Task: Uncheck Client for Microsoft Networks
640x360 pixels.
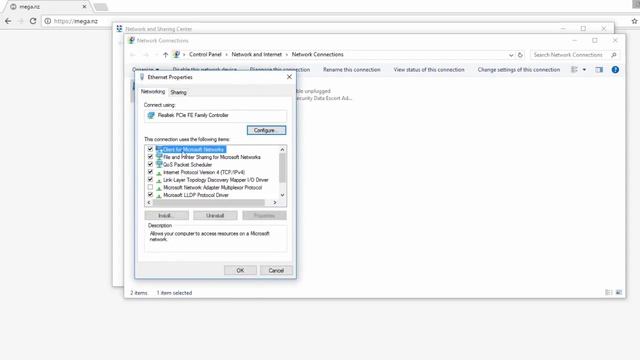Action: 150,149
